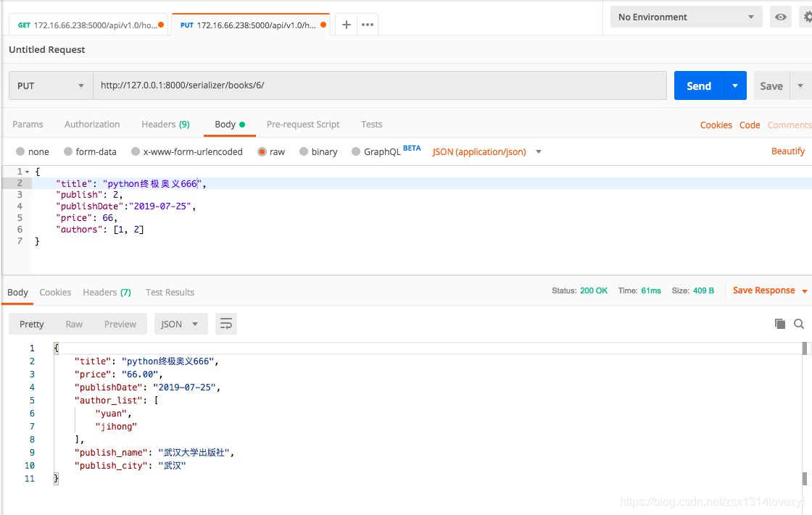The width and height of the screenshot is (812, 515).
Task: Click the Save button
Action: (771, 86)
